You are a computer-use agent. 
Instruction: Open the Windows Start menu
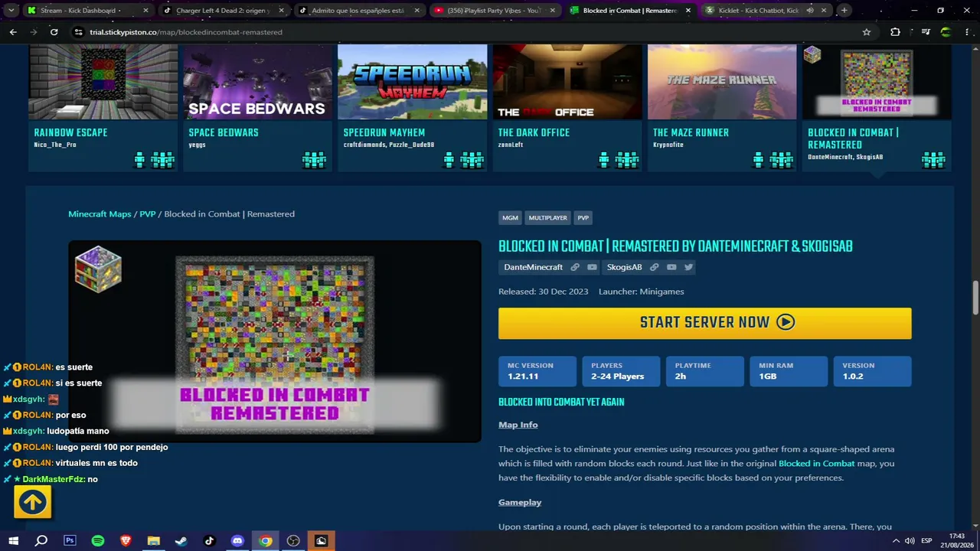click(13, 541)
